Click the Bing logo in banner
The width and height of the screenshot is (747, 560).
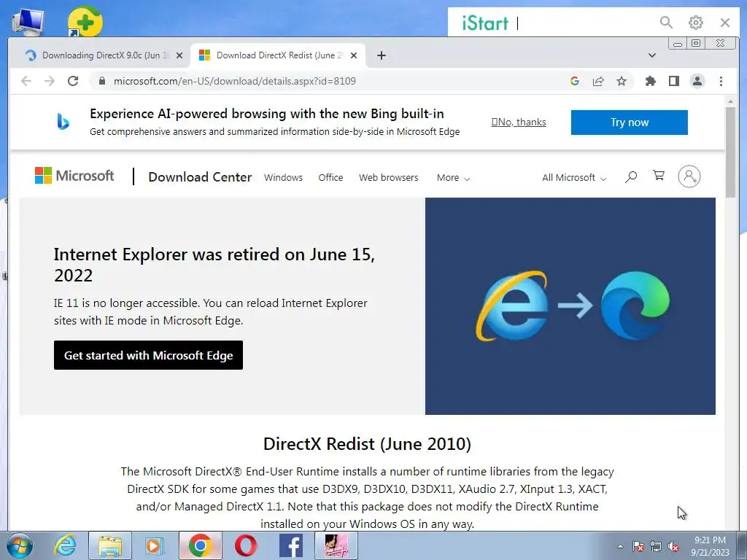[x=63, y=122]
